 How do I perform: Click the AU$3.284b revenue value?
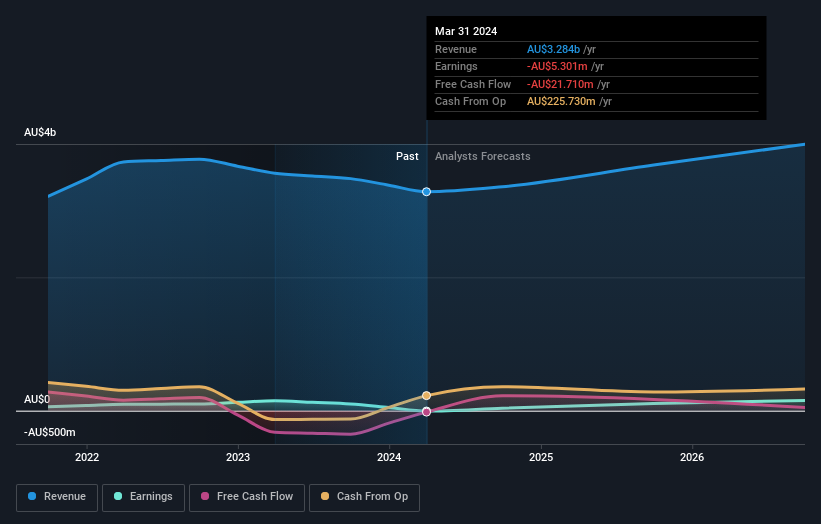click(x=553, y=49)
